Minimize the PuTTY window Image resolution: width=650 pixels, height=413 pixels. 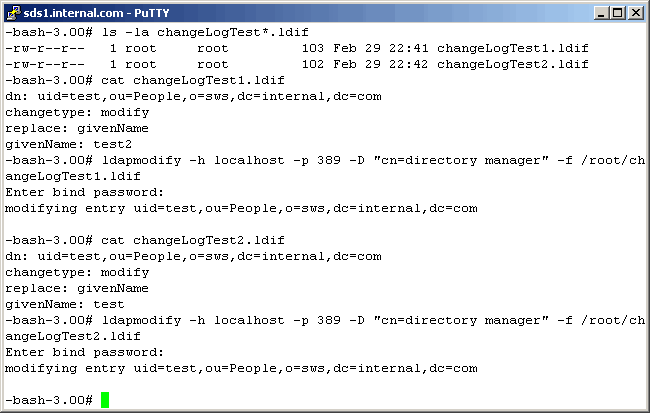(x=599, y=12)
